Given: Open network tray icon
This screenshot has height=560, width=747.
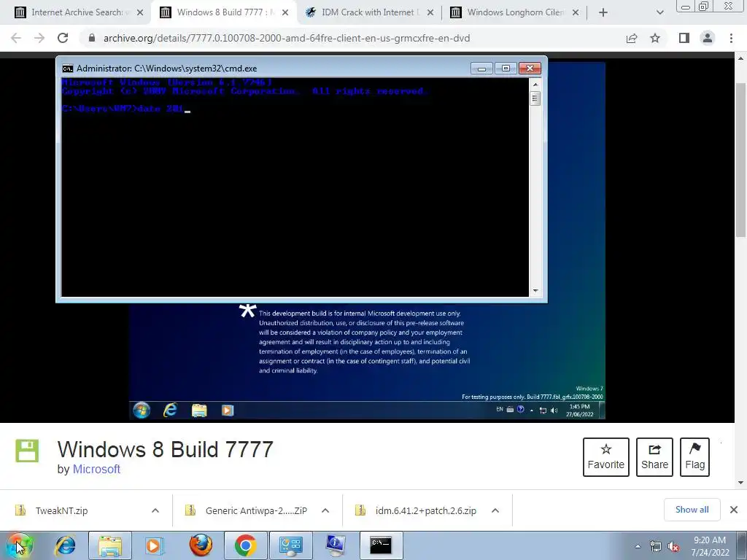Looking at the screenshot, I should [656, 546].
